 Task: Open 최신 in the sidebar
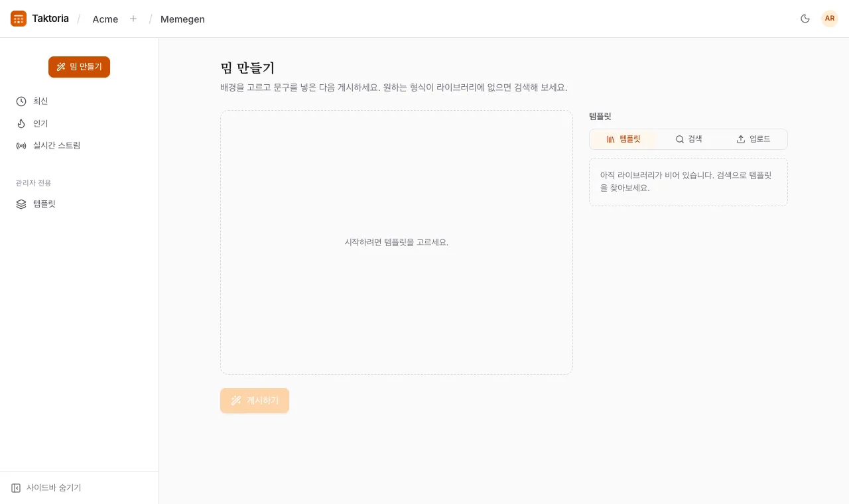80,101
